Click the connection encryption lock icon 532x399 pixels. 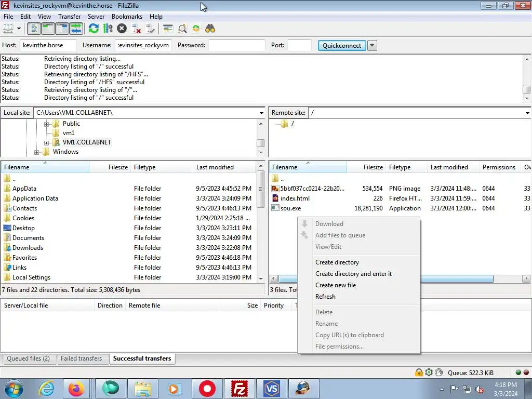coord(419,373)
